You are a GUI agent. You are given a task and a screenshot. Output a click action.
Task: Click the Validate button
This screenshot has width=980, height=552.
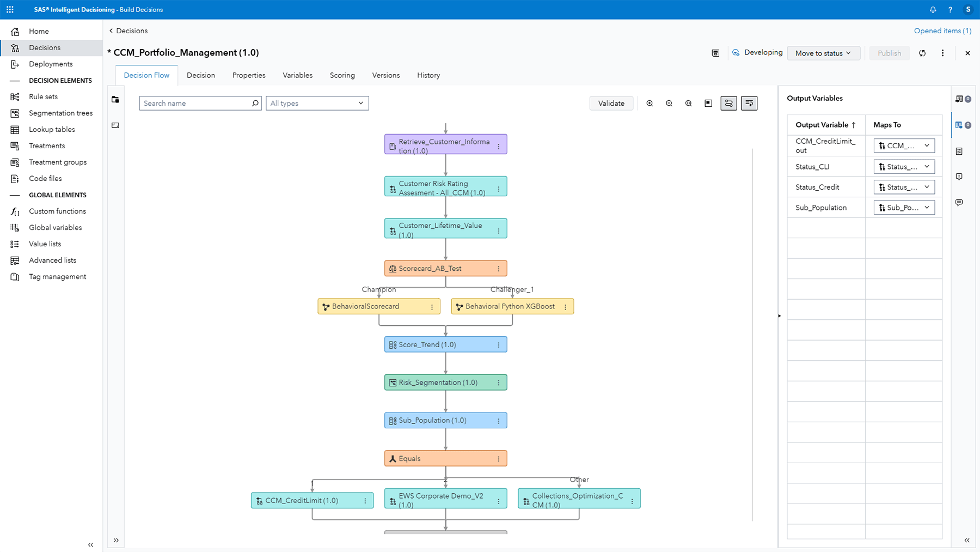click(611, 103)
